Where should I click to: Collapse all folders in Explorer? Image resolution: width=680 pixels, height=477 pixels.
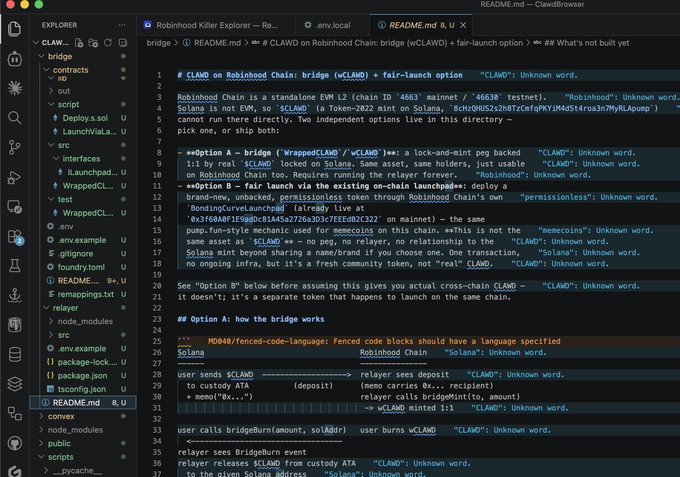123,42
